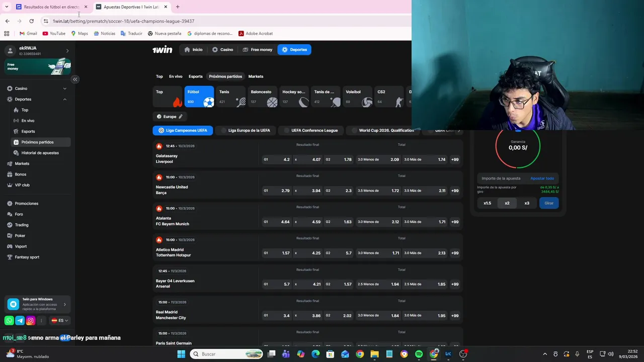The image size is (644, 362).
Task: Bet on Barça win at 2.3
Action: (339, 191)
